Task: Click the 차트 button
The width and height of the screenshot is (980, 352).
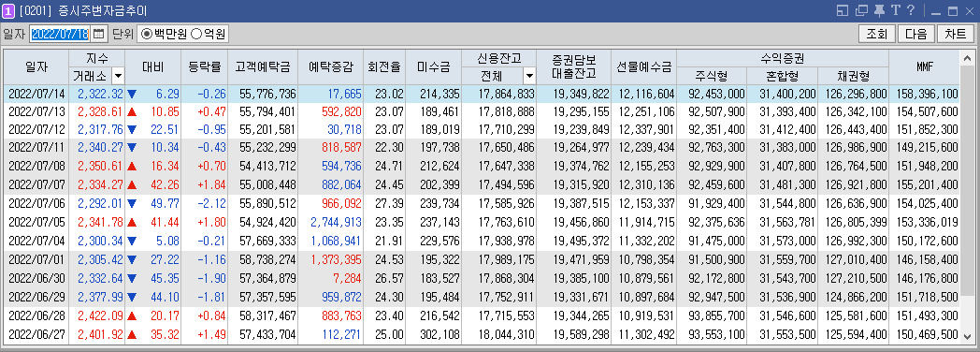Action: [956, 34]
